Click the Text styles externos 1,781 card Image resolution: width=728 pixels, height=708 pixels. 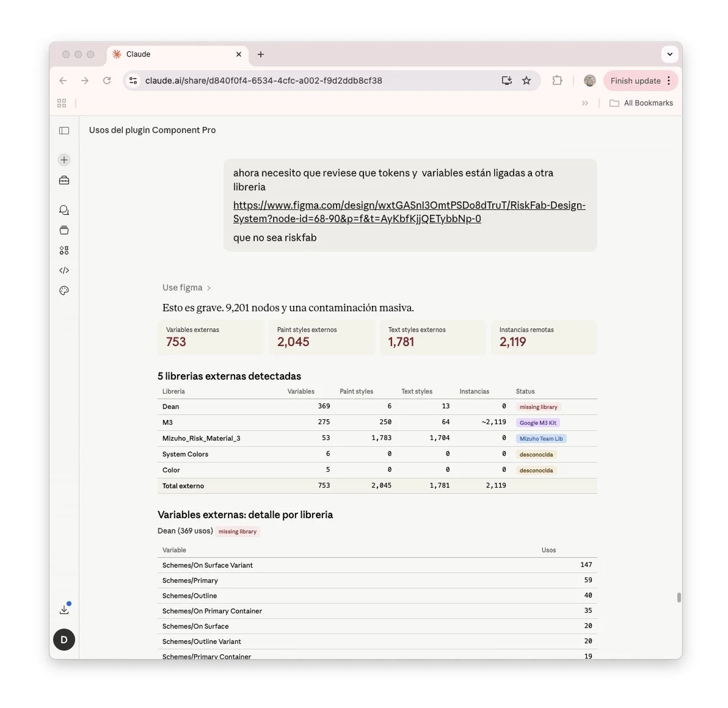coord(433,338)
